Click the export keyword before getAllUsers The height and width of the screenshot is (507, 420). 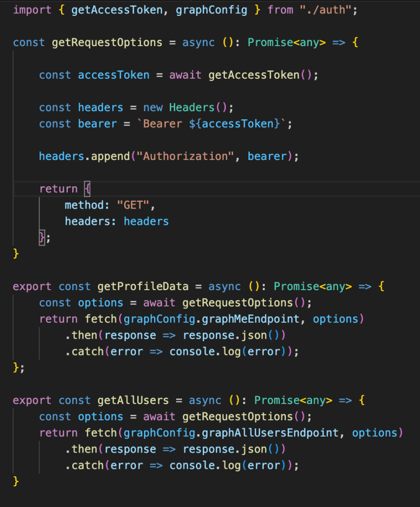tap(32, 400)
